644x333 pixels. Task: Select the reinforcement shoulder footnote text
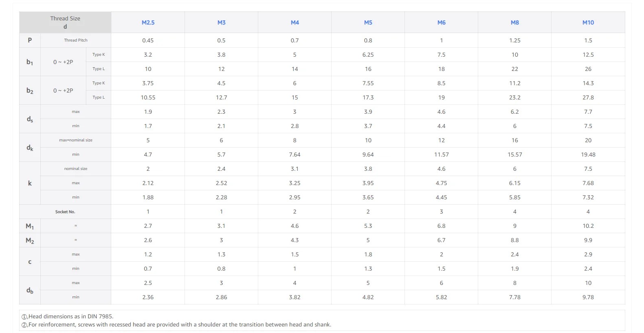(176, 325)
